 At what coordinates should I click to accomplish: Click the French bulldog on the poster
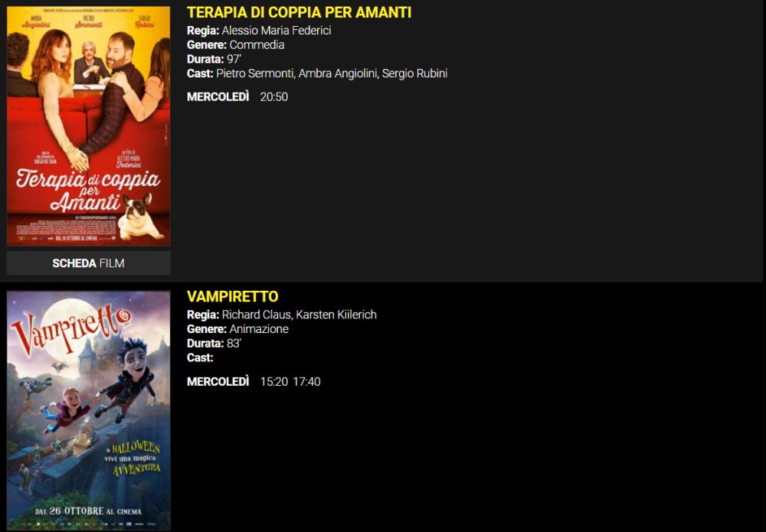click(x=139, y=216)
